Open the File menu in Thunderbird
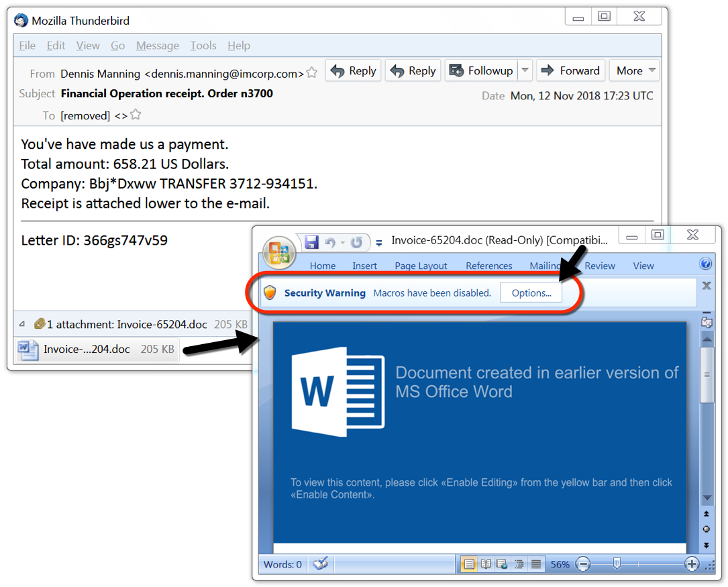The width and height of the screenshot is (728, 587). pyautogui.click(x=28, y=46)
